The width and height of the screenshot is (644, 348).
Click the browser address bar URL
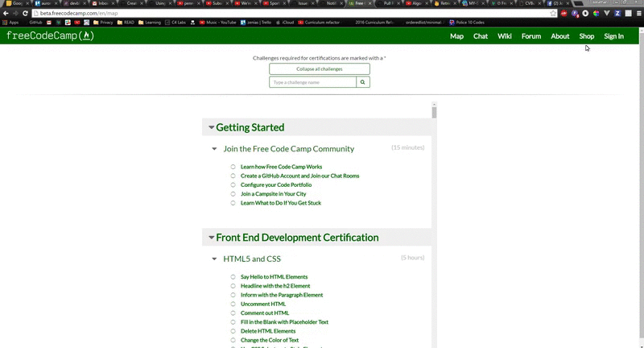pyautogui.click(x=79, y=13)
